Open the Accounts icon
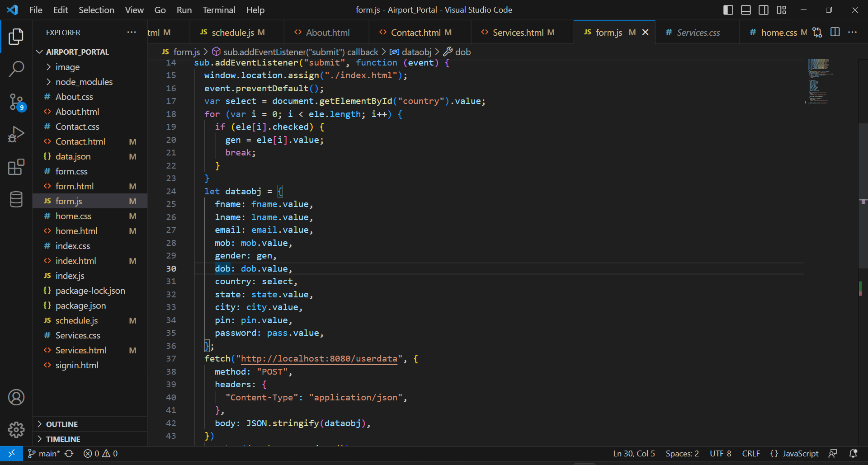The height and width of the screenshot is (465, 868). [16, 397]
